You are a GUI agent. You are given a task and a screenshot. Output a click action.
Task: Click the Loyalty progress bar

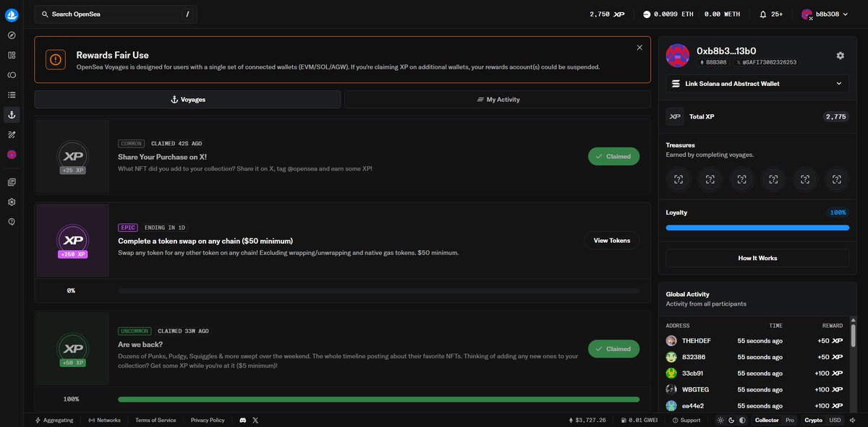pos(757,228)
